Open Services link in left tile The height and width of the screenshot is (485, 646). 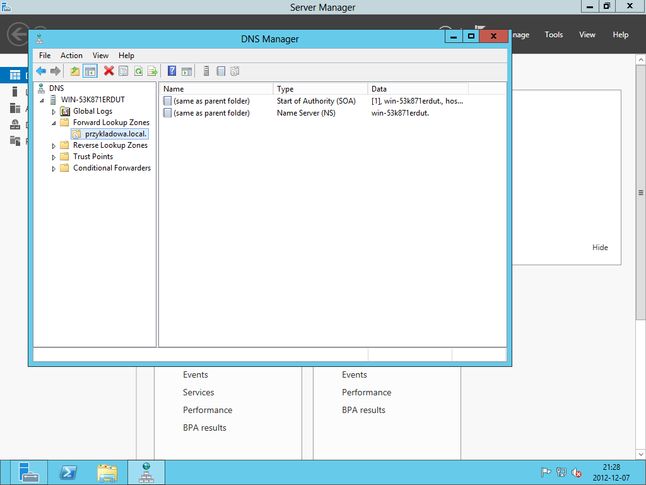pyautogui.click(x=198, y=392)
